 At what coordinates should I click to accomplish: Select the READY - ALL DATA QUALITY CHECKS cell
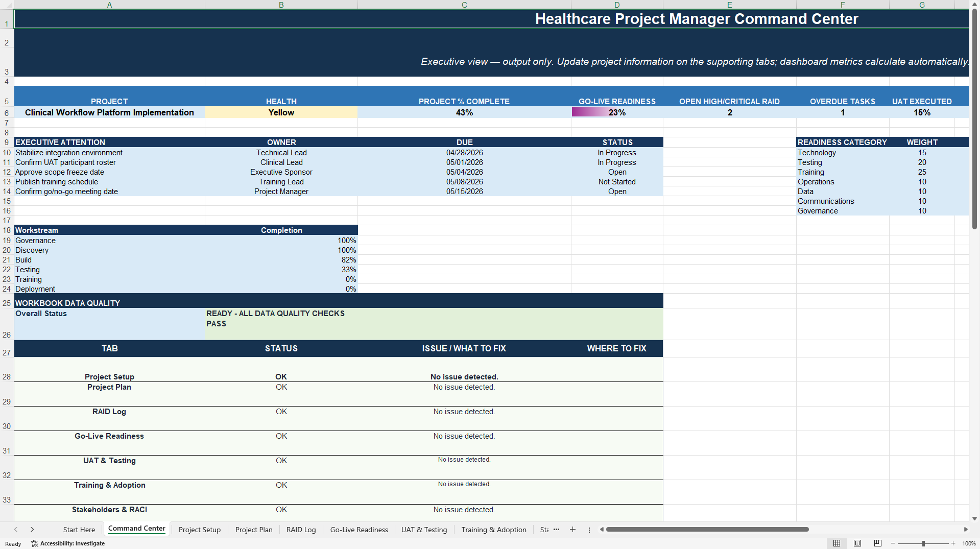coord(434,324)
